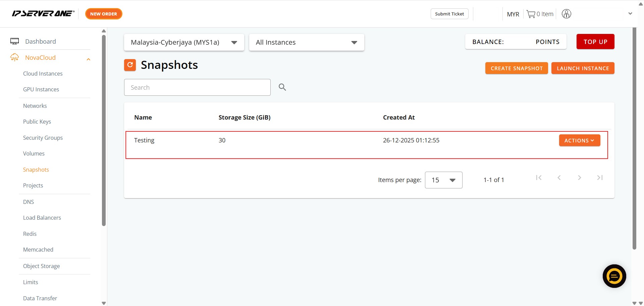Click the refresh icon beside Snapshots heading
This screenshot has width=644, height=306.
pyautogui.click(x=130, y=65)
